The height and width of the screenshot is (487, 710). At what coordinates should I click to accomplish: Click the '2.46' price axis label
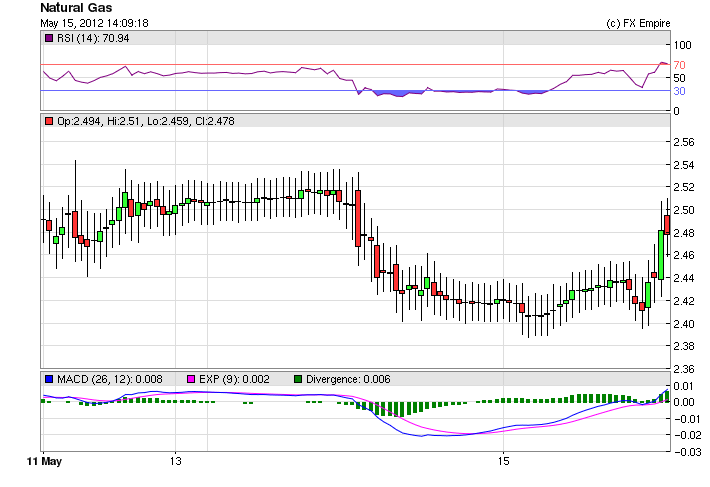coord(684,255)
